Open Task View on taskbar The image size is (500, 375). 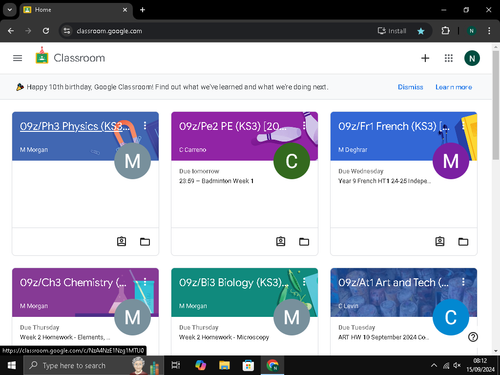[x=176, y=365]
